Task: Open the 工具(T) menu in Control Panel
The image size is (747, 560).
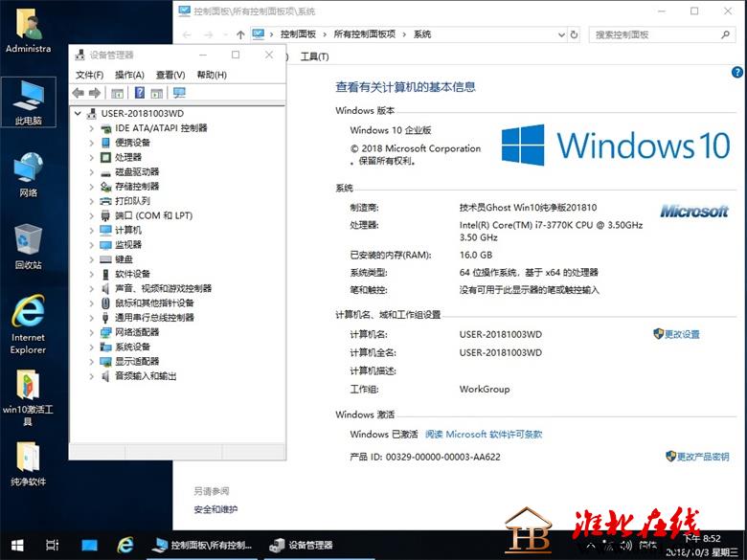Action: [314, 56]
